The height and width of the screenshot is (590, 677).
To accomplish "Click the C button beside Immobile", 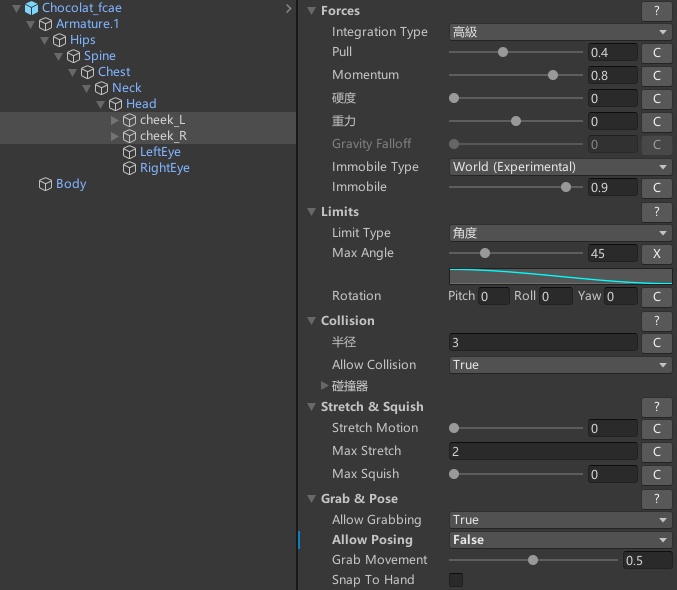I will [657, 188].
